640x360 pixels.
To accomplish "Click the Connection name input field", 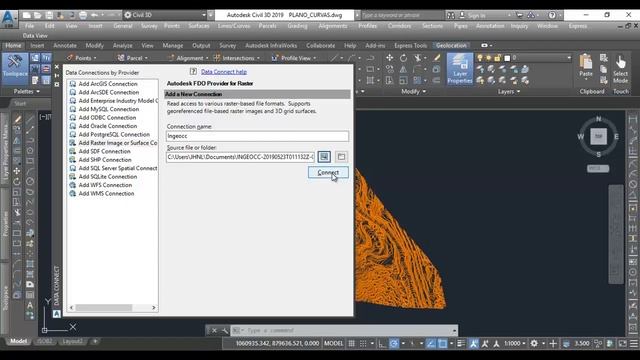I will coord(258,136).
